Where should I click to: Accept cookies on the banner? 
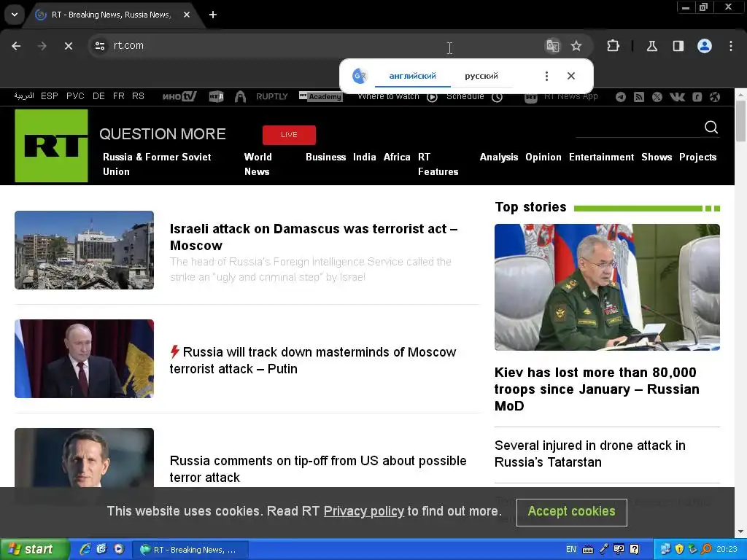tap(572, 512)
